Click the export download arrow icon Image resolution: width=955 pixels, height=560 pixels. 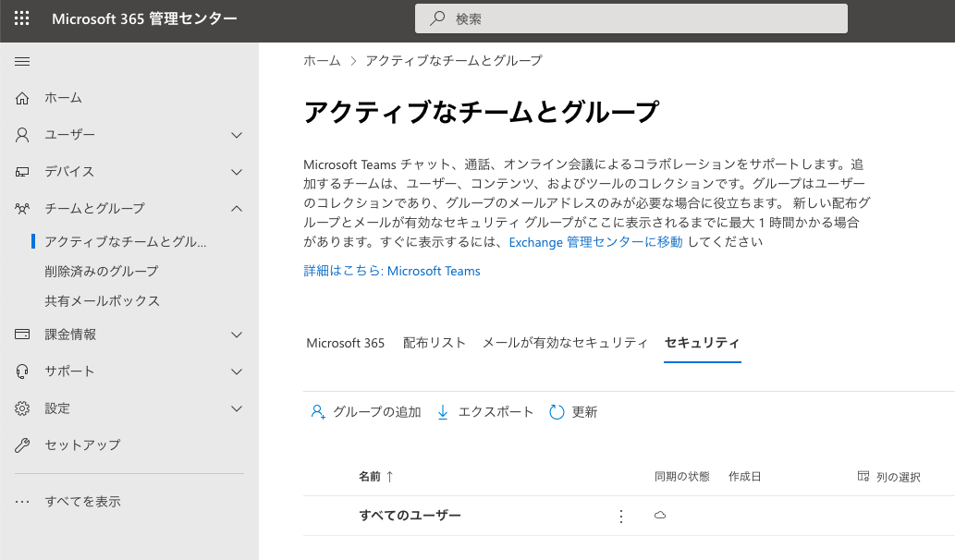tap(443, 412)
